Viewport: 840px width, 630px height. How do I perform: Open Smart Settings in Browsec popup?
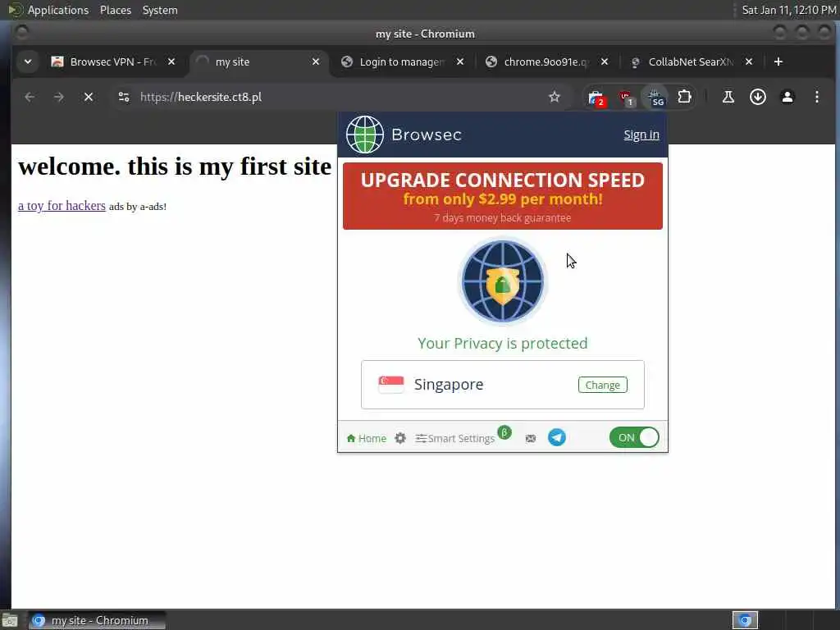[x=455, y=438]
